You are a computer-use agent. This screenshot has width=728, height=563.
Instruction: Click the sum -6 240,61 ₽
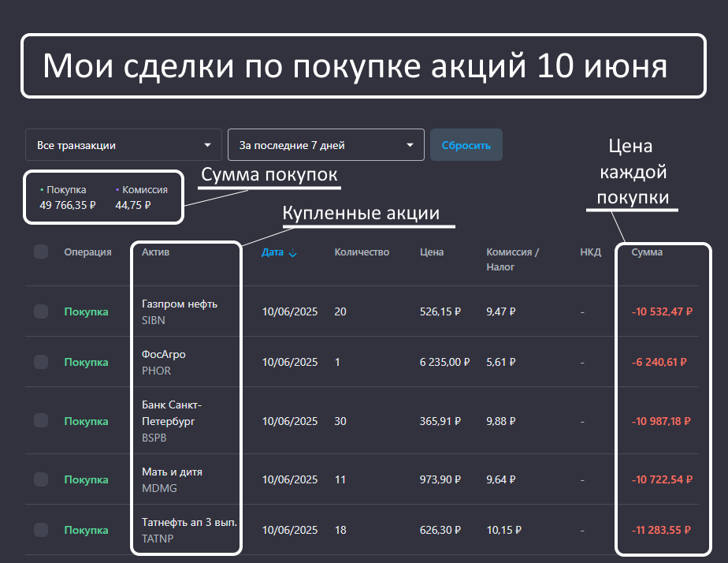(659, 363)
